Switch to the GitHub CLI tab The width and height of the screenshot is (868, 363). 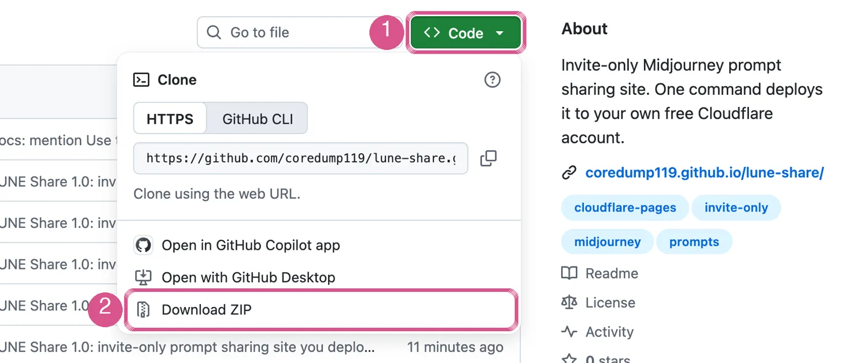[x=258, y=119]
